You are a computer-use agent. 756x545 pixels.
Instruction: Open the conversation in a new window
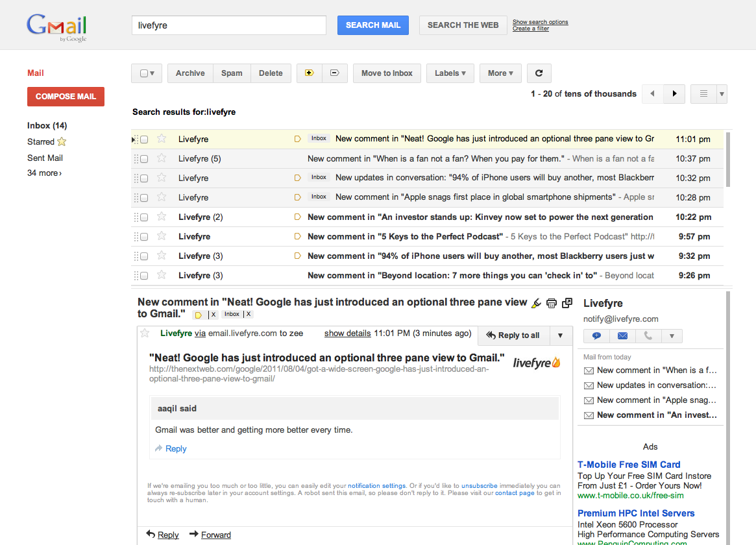point(567,302)
